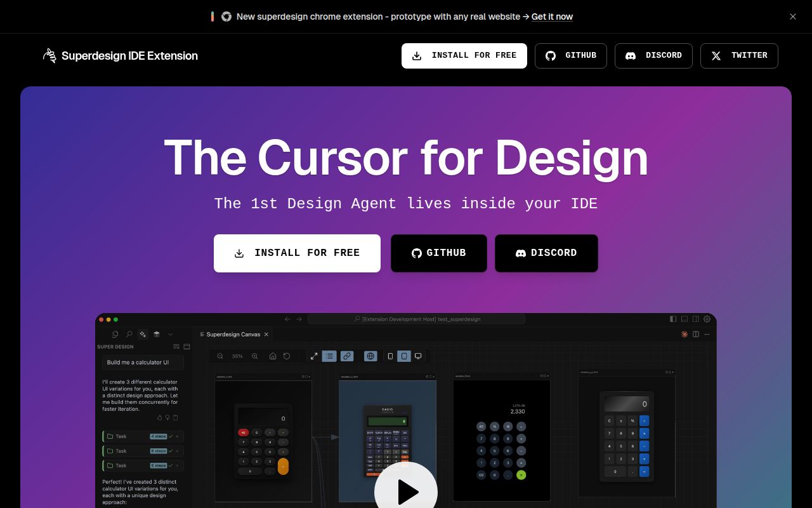Click the Superdesign logo icon in header
This screenshot has height=508, width=812.
pyautogui.click(x=49, y=56)
